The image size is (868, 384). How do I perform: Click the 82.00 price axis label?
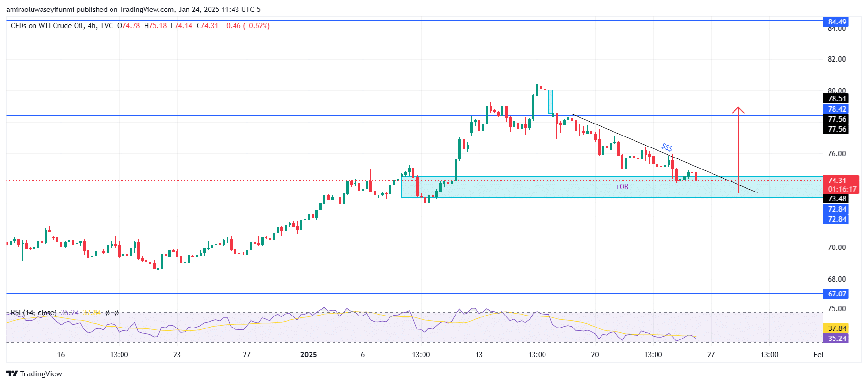(x=836, y=59)
